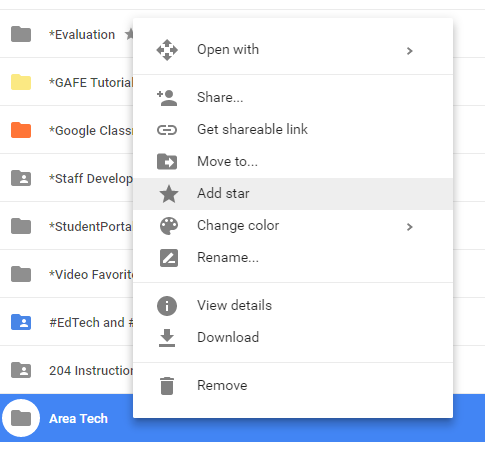
Task: Choose Get shareable link
Action: [x=293, y=130]
